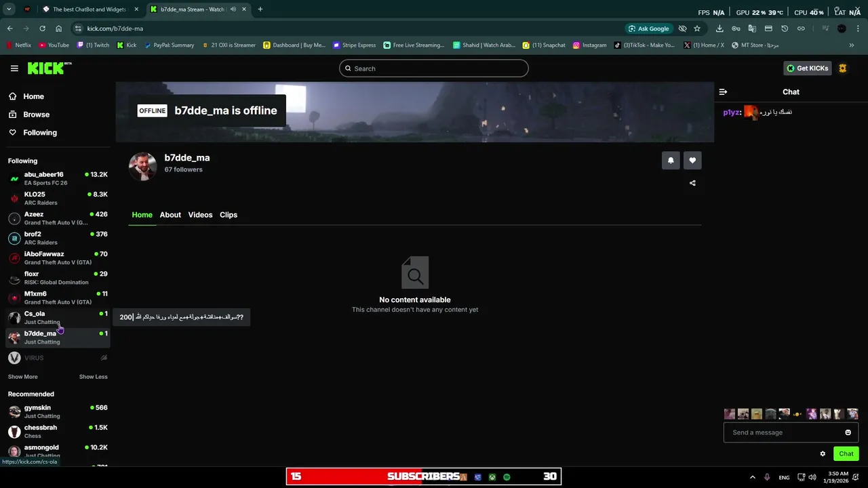Open Netflix bookmark
The image size is (868, 488).
[18, 45]
